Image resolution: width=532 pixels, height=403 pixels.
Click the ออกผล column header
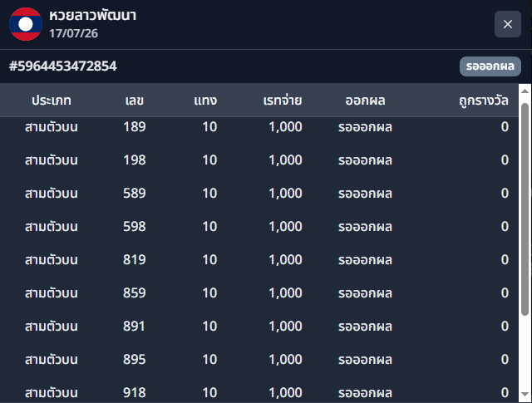point(365,101)
